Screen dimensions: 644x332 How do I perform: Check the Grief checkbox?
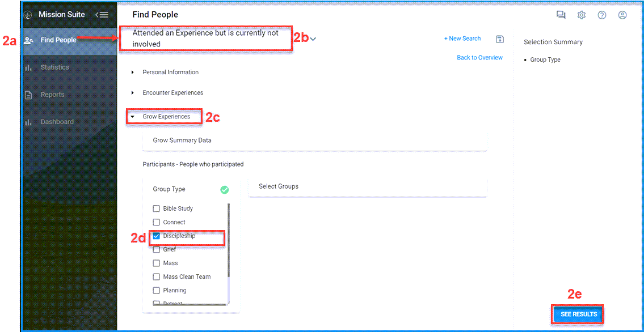[156, 250]
